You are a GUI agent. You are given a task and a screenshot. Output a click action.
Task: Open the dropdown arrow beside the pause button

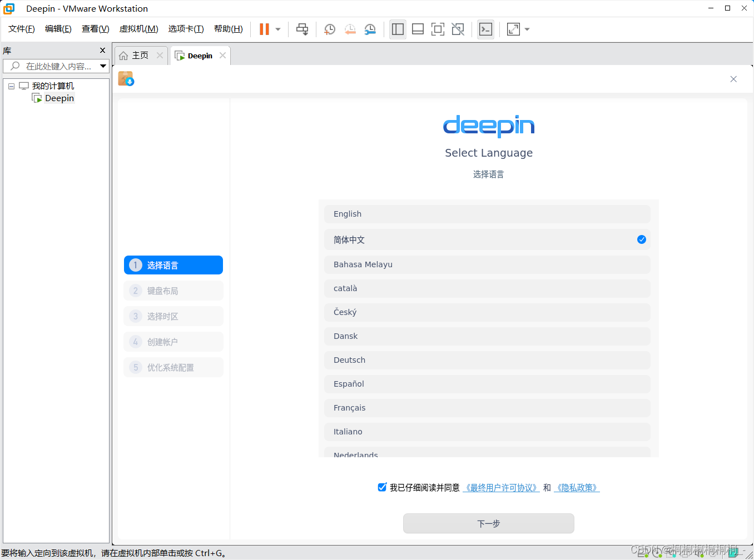(x=278, y=29)
